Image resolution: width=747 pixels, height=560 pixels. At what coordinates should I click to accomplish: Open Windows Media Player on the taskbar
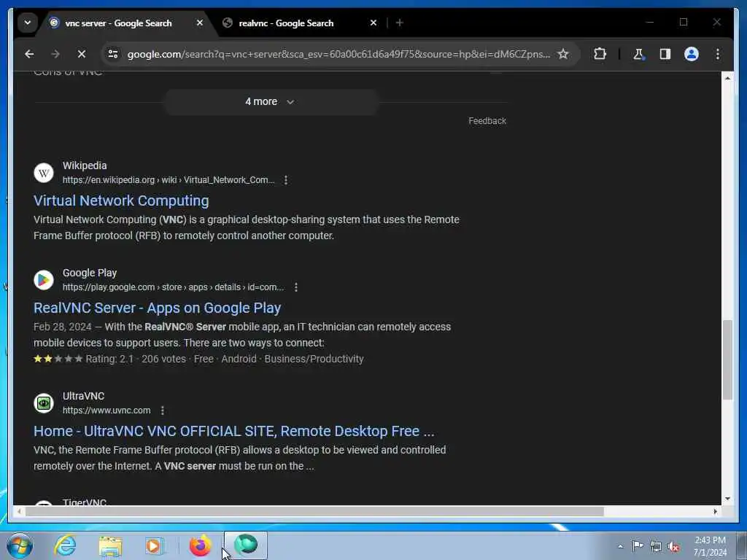(x=154, y=546)
